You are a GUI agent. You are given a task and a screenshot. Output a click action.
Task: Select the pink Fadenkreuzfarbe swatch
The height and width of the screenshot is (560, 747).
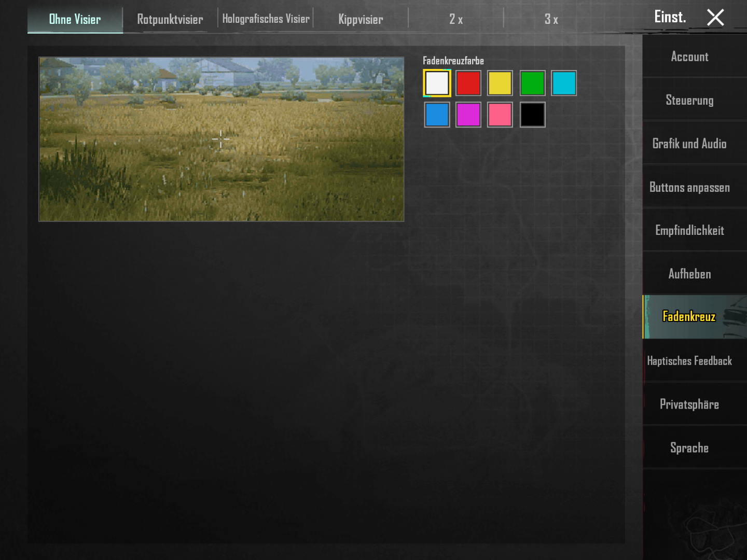click(500, 115)
